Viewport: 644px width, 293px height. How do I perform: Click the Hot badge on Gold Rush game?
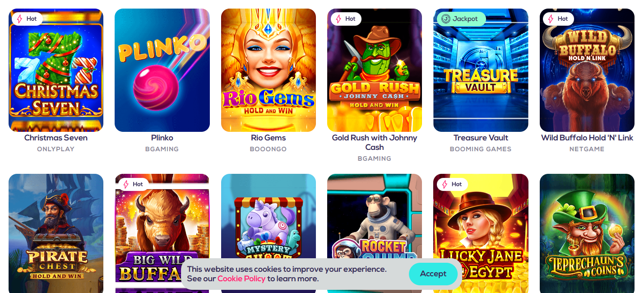pos(346,19)
